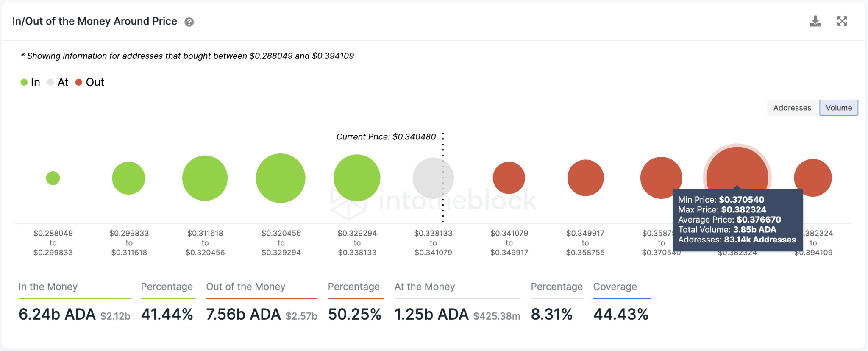Click the green bubble for $0.299833 to $0.311618

(128, 178)
